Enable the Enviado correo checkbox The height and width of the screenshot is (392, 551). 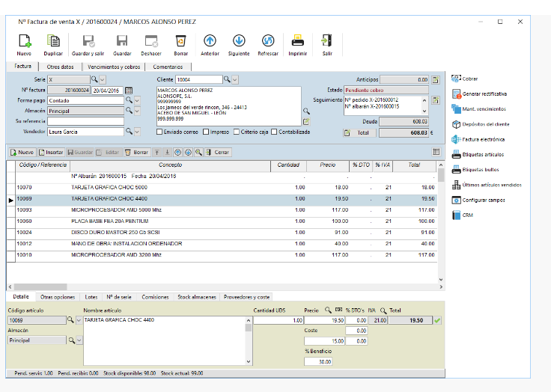coord(159,132)
